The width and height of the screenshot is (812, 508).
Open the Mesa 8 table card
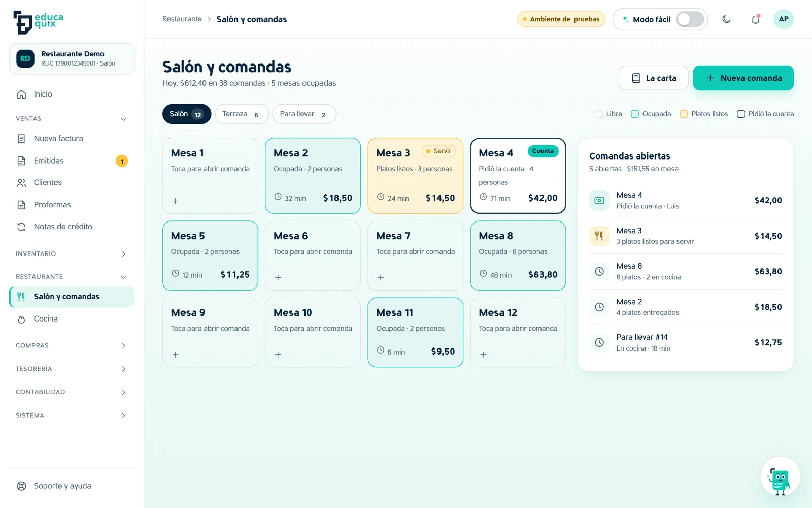(x=518, y=256)
